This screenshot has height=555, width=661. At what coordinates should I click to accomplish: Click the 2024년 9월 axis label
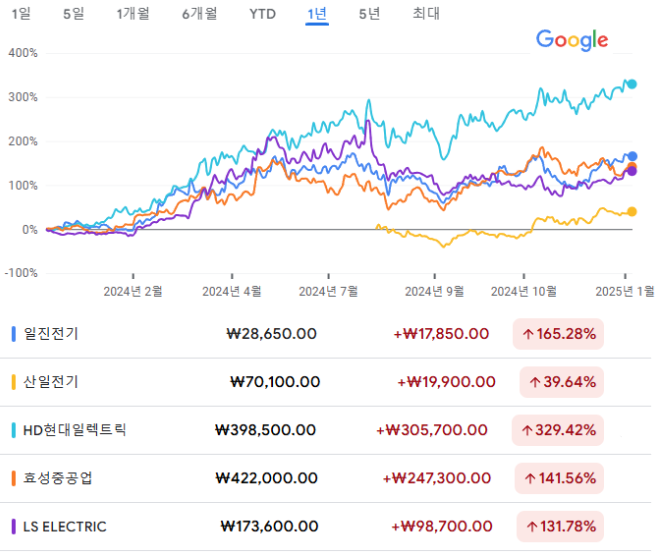coord(435,291)
